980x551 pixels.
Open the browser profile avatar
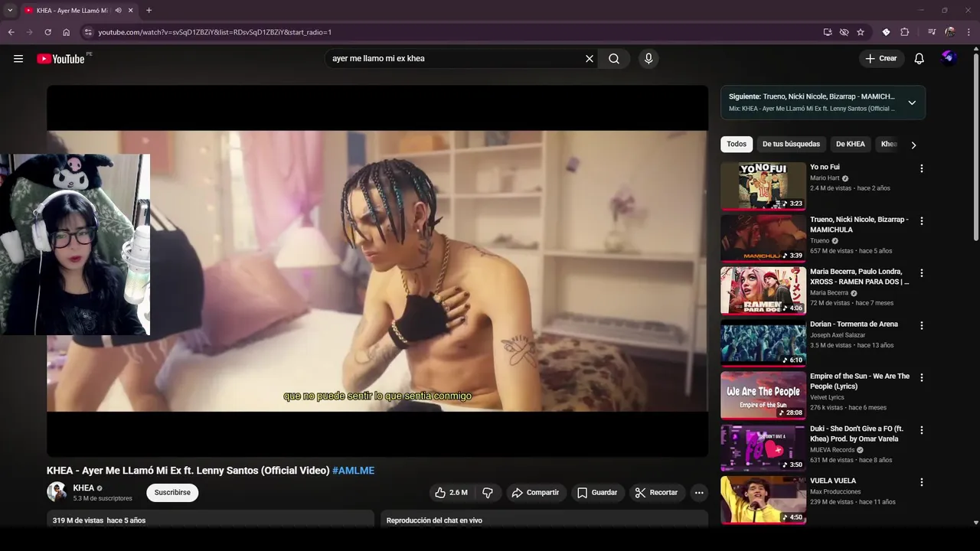click(950, 32)
